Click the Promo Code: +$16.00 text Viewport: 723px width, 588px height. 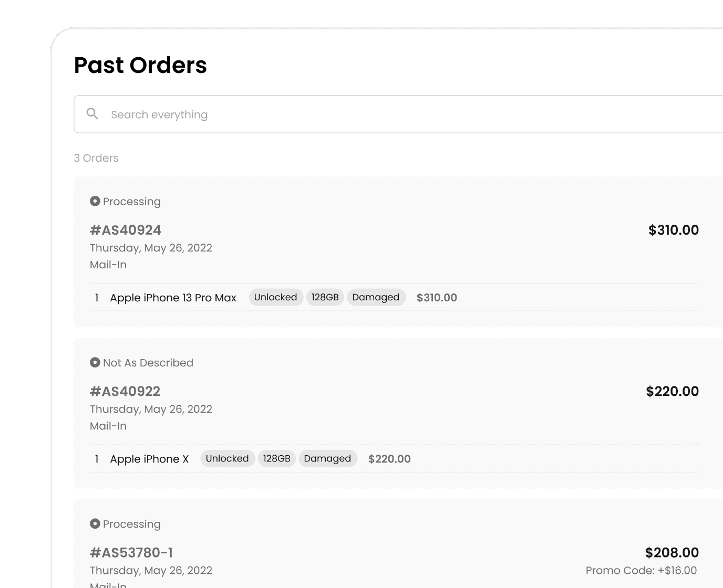coord(642,570)
